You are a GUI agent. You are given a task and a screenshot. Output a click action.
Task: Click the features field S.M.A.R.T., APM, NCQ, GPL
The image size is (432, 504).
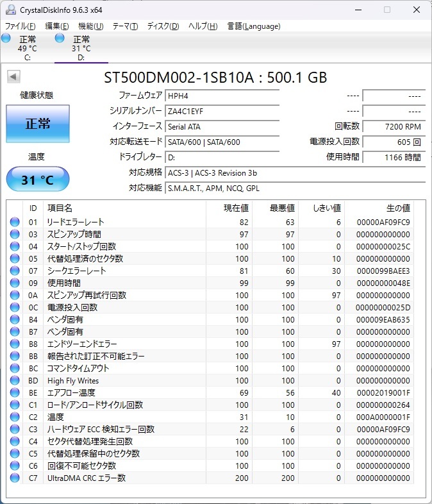coord(295,189)
